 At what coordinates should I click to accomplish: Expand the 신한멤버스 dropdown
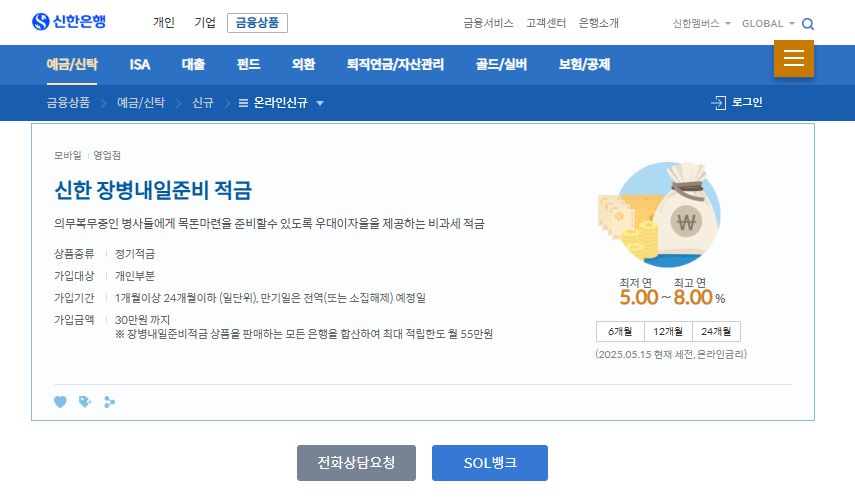pos(701,23)
